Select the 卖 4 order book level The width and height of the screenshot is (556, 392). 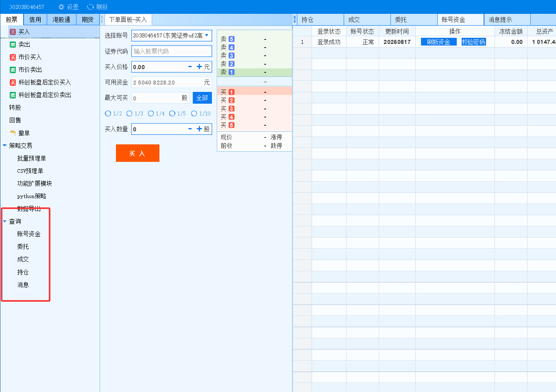(255, 47)
